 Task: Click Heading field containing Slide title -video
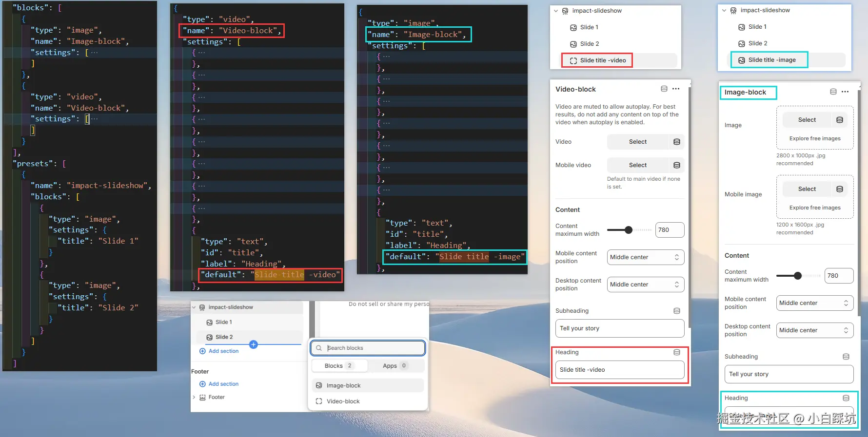pyautogui.click(x=620, y=370)
